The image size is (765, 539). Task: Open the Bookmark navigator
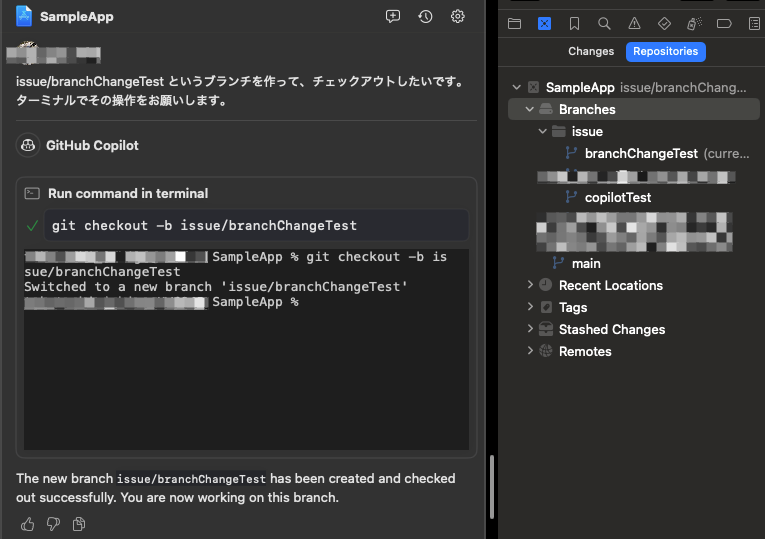point(574,23)
